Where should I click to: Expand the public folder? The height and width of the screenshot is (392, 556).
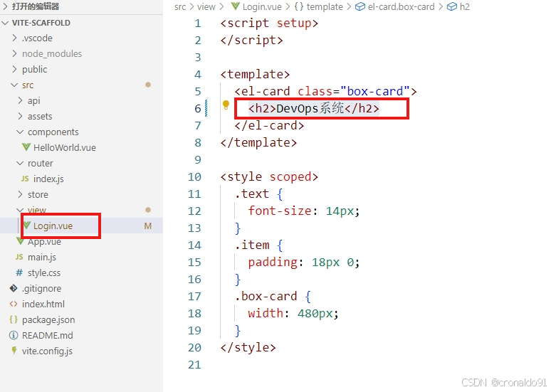[x=14, y=69]
